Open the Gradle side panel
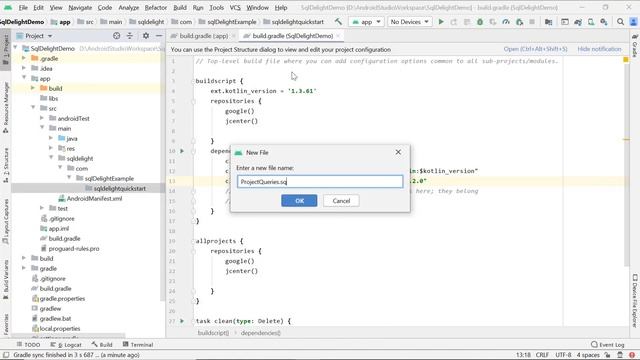Image resolution: width=640 pixels, height=360 pixels. tap(635, 46)
